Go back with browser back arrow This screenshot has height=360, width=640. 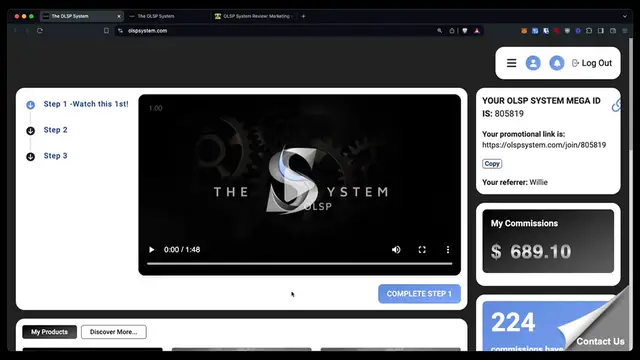click(x=16, y=31)
